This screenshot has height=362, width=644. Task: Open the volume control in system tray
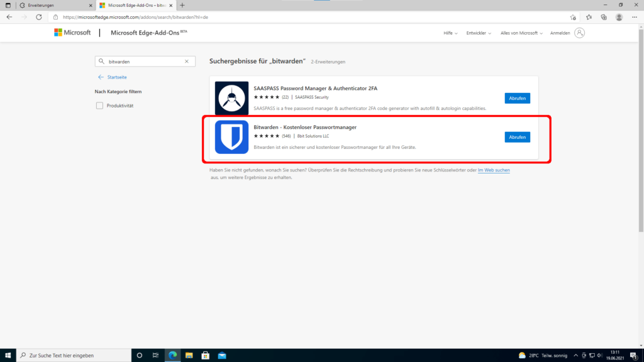click(599, 356)
